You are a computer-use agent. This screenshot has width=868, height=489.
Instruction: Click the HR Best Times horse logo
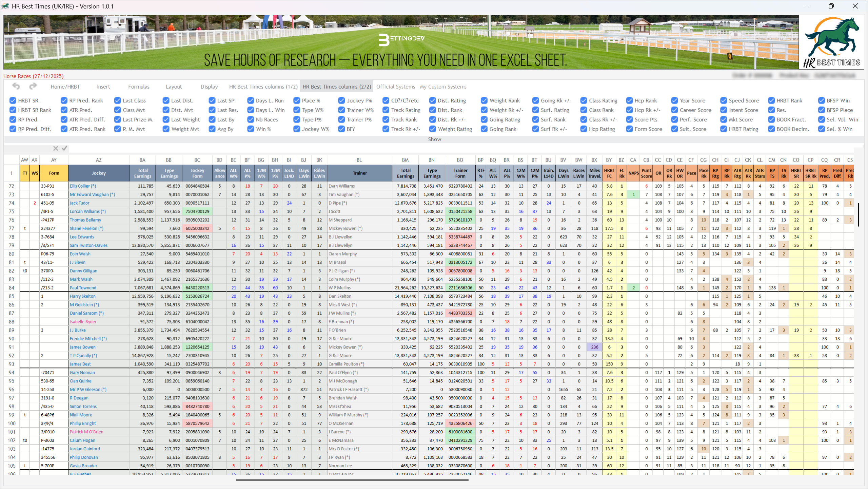pyautogui.click(x=832, y=42)
